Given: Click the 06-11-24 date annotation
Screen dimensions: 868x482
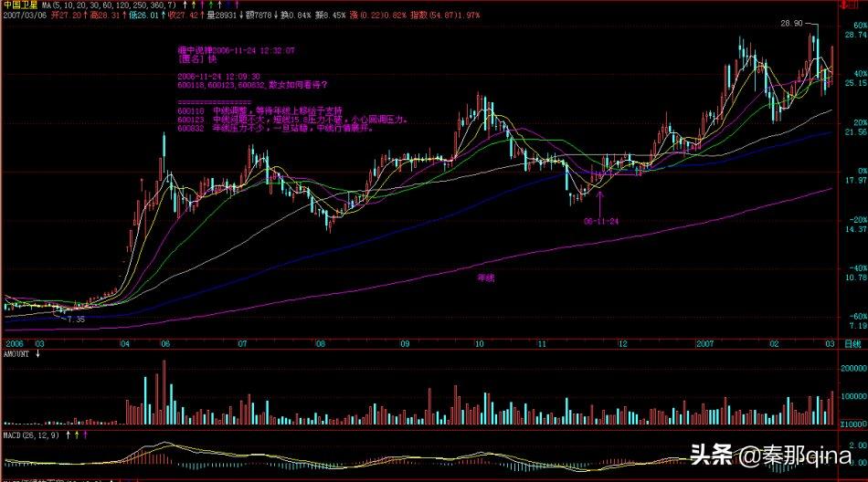Looking at the screenshot, I should pyautogui.click(x=601, y=221).
